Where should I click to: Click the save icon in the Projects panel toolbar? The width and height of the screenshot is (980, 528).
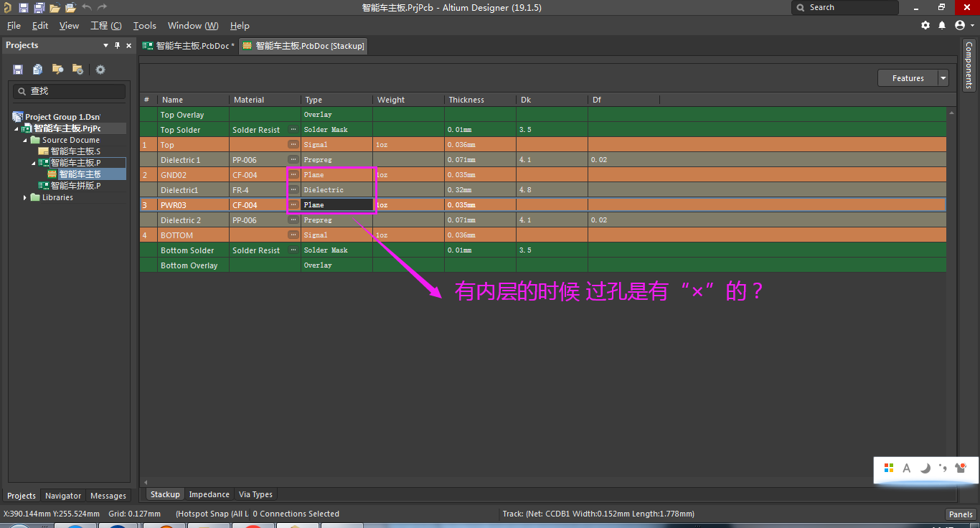coord(18,70)
